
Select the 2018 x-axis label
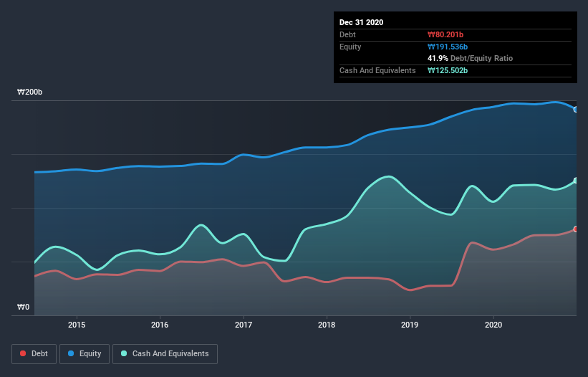click(327, 325)
